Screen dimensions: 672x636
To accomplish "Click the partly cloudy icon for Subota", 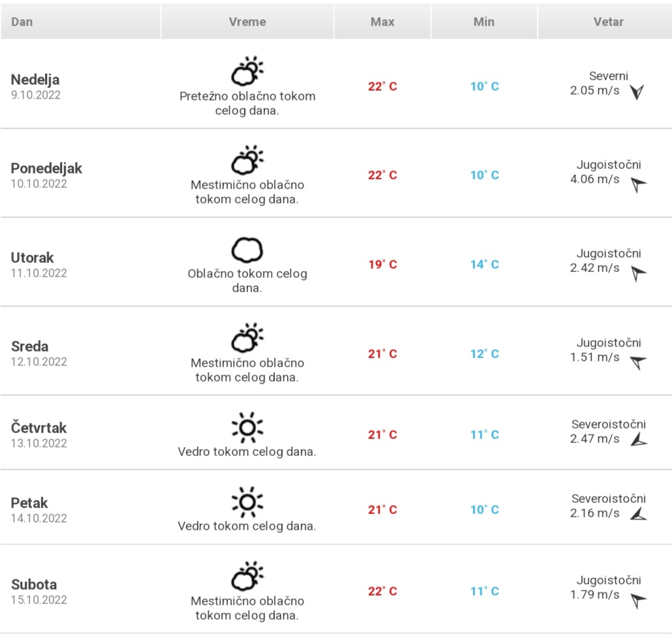I will coord(247,576).
